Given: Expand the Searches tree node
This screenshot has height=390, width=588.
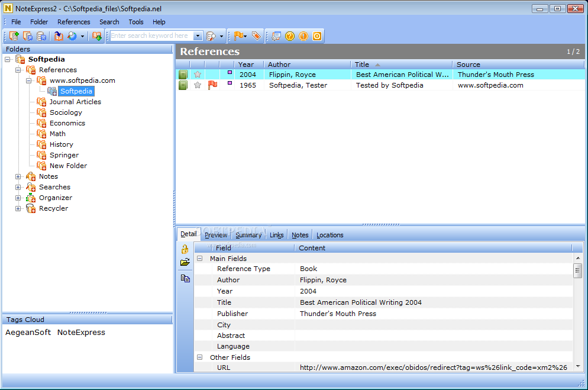Looking at the screenshot, I should click(18, 187).
